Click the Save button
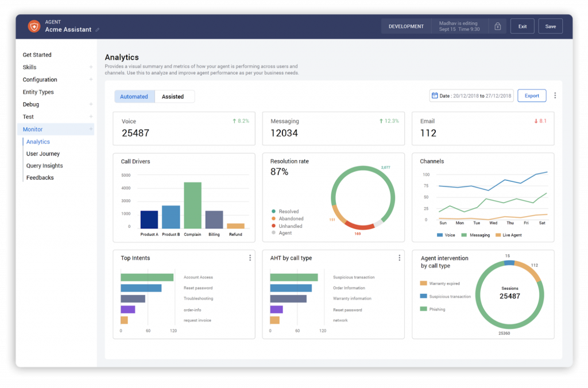The image size is (588, 388). (550, 26)
